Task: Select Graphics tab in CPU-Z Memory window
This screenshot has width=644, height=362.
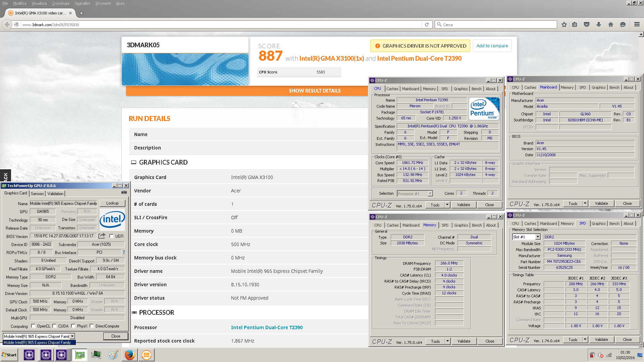Action: pos(461,225)
